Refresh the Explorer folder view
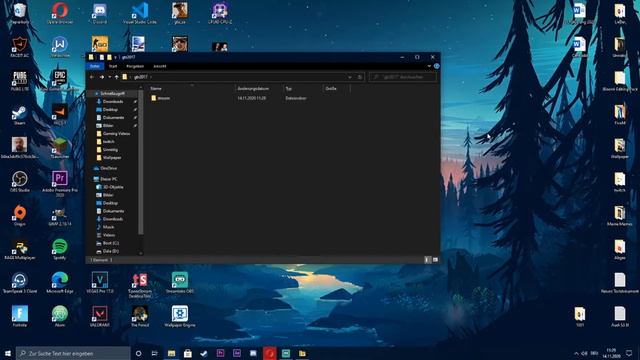 [x=360, y=77]
